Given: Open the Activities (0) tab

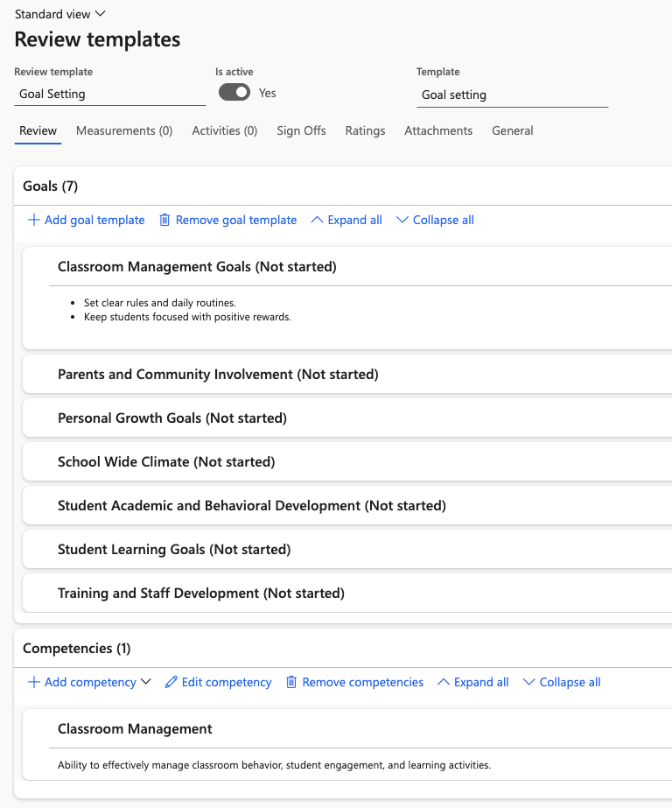Looking at the screenshot, I should tap(225, 131).
